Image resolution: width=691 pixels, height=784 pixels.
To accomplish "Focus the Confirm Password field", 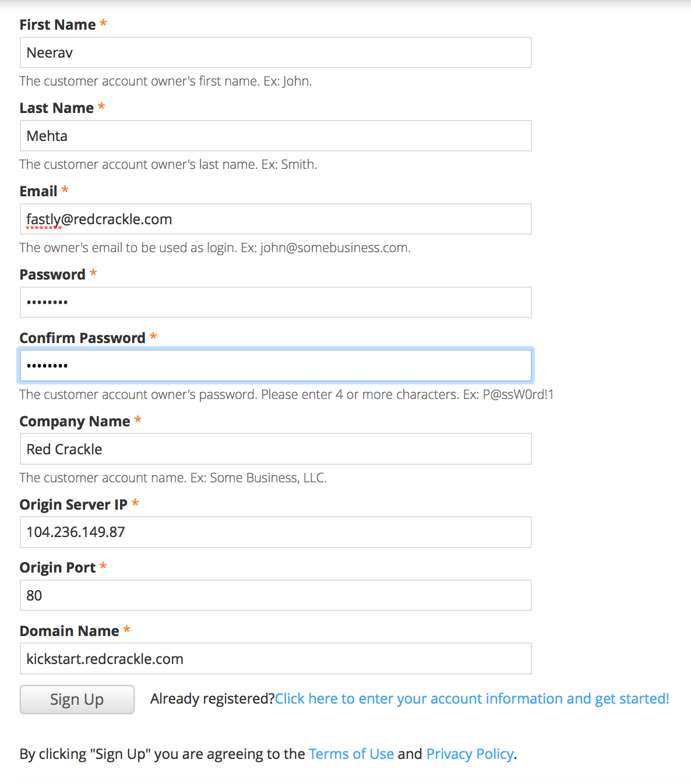I will 276,366.
